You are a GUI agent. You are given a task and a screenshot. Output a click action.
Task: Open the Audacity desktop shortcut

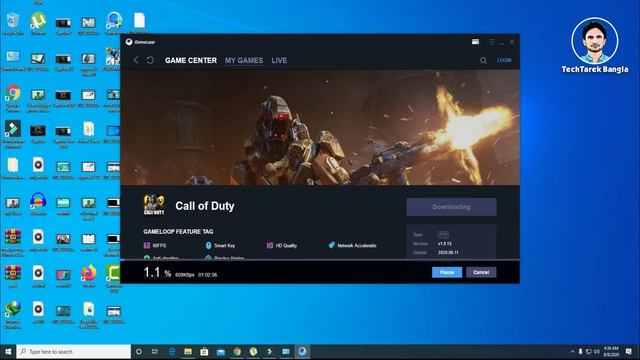point(38,204)
